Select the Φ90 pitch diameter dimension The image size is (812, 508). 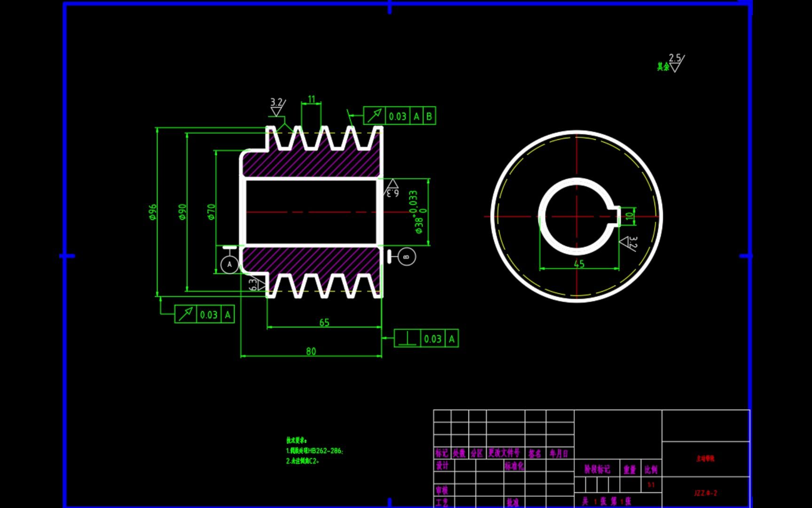(x=182, y=212)
